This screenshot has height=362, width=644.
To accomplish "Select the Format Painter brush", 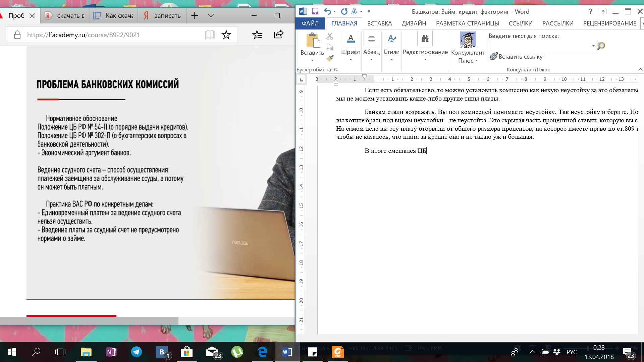I will pos(330,58).
